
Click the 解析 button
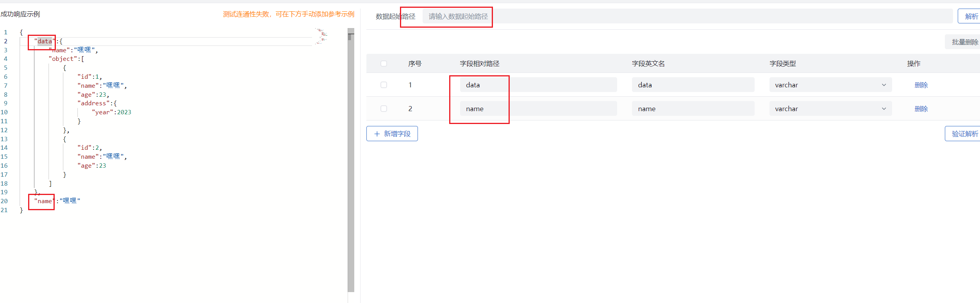pos(969,16)
